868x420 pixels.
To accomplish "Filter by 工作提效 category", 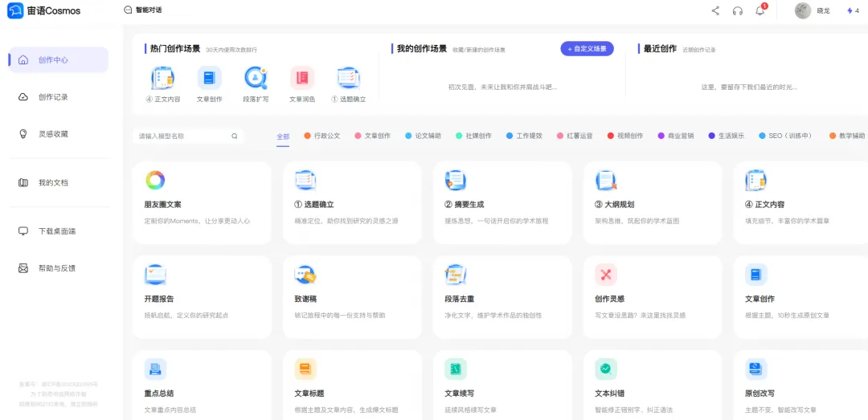I will [524, 136].
